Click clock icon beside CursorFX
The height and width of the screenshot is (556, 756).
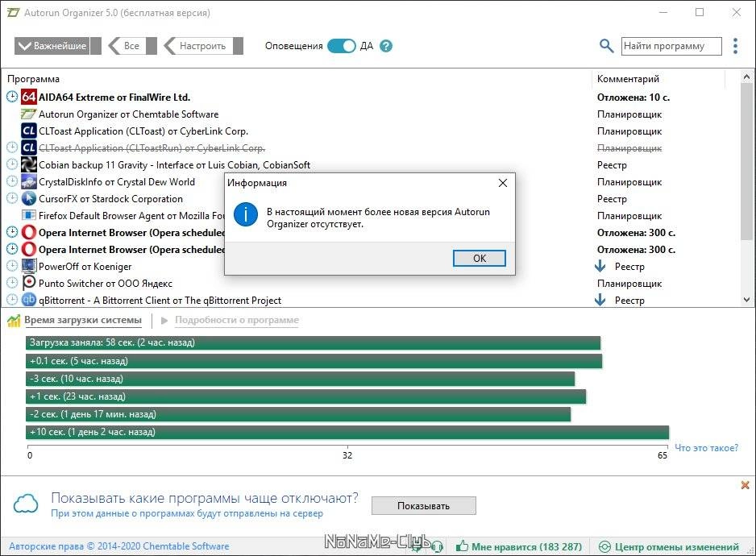12,198
